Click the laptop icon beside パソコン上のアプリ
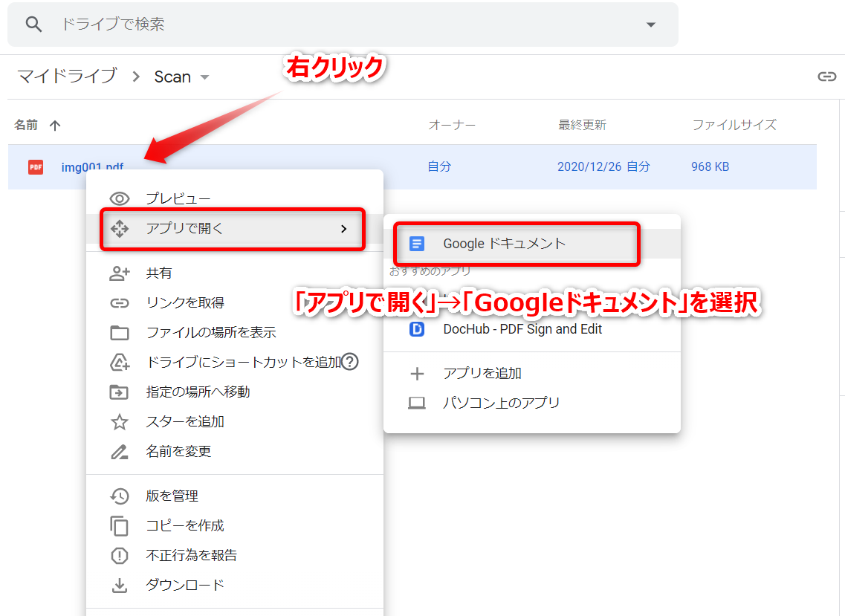Viewport: 845px width, 616px height. coord(417,403)
